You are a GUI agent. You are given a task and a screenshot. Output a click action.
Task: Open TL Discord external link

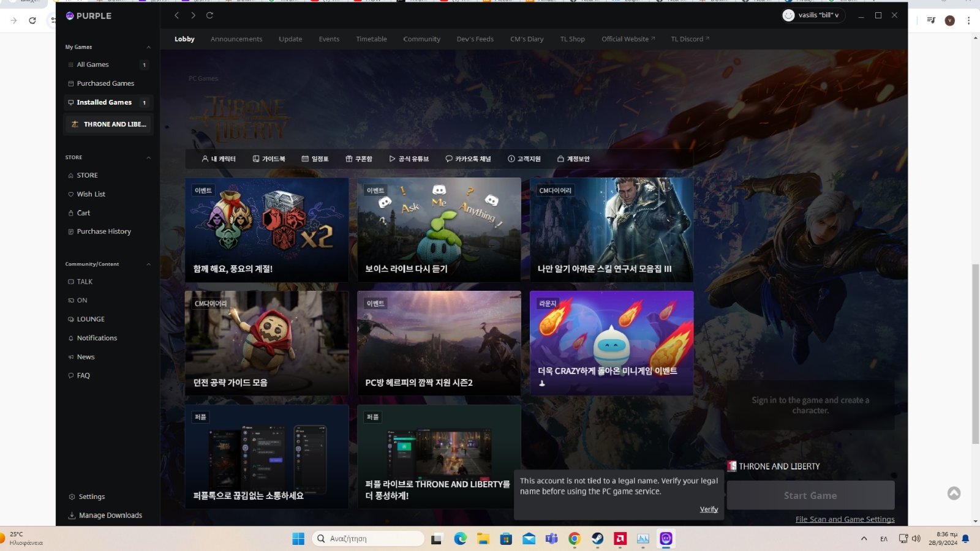(x=690, y=39)
